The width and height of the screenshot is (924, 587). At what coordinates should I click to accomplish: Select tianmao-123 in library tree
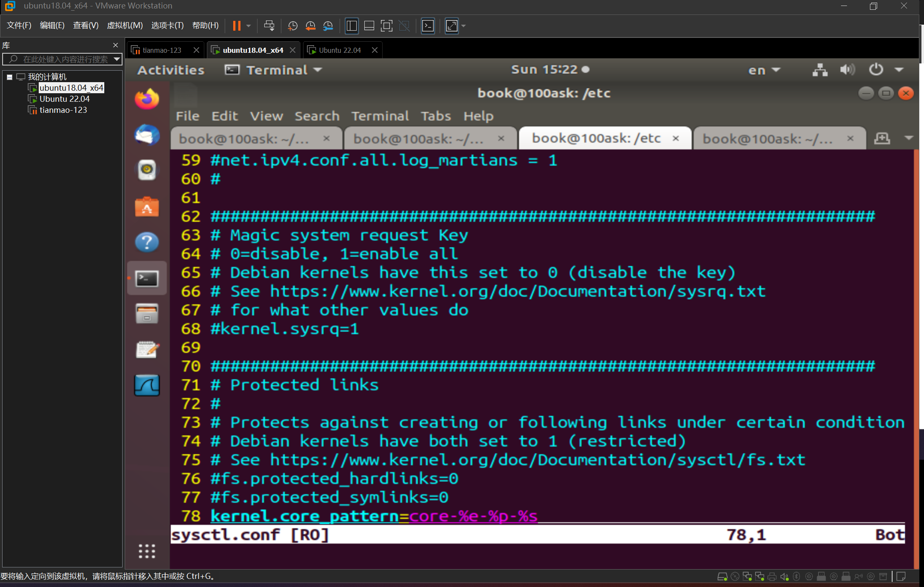point(63,110)
